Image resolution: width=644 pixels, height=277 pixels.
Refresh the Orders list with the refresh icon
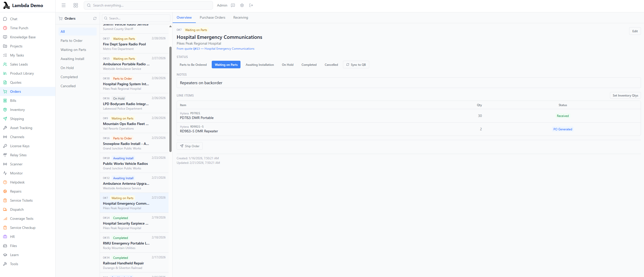(x=95, y=18)
